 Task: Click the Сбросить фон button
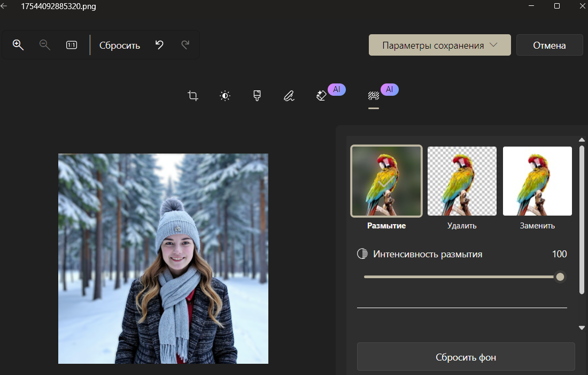point(466,357)
